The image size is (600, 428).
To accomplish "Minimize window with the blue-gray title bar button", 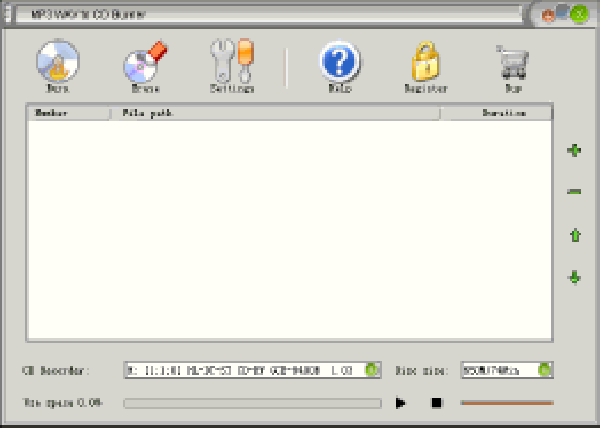I will pyautogui.click(x=562, y=11).
